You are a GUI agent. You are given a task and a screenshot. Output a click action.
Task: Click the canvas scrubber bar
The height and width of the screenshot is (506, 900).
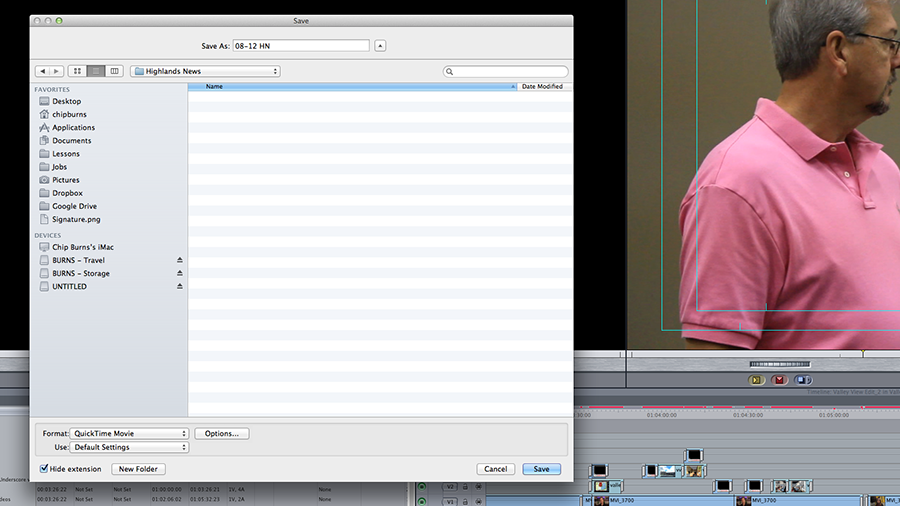[x=763, y=355]
